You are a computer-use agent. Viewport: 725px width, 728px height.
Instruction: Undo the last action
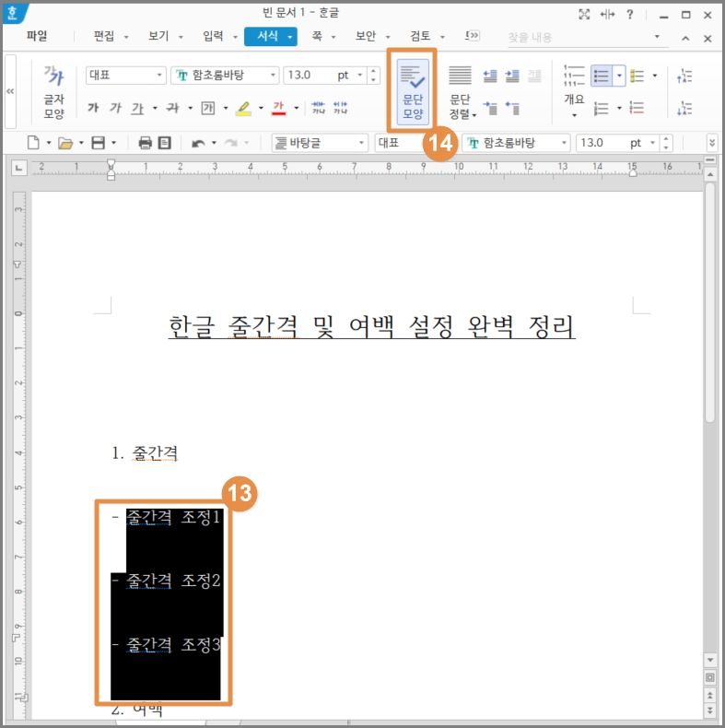(x=198, y=143)
